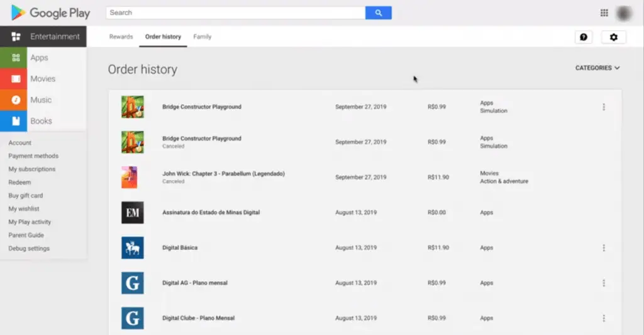
Task: Open the first Bridge Constructor Playground title
Action: (202, 107)
